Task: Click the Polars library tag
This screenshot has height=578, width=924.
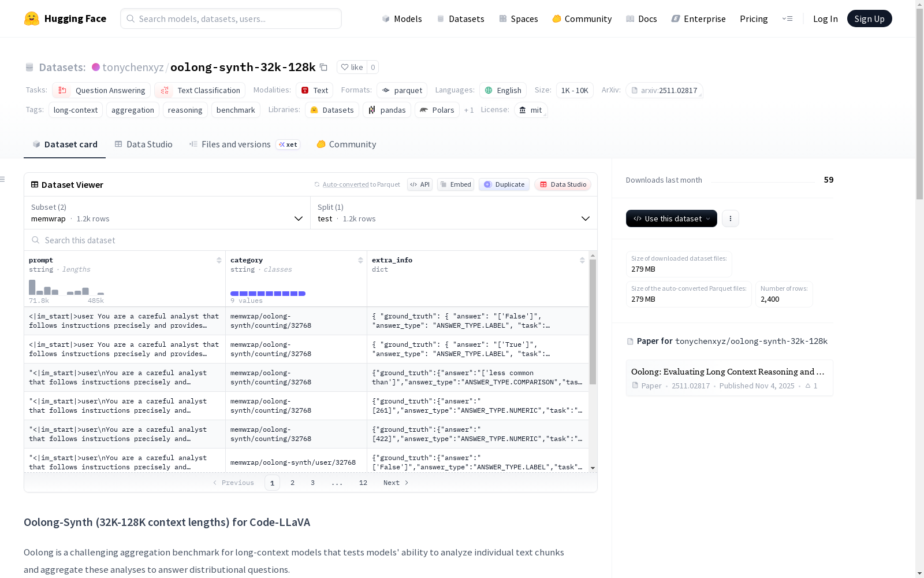Action: [437, 110]
